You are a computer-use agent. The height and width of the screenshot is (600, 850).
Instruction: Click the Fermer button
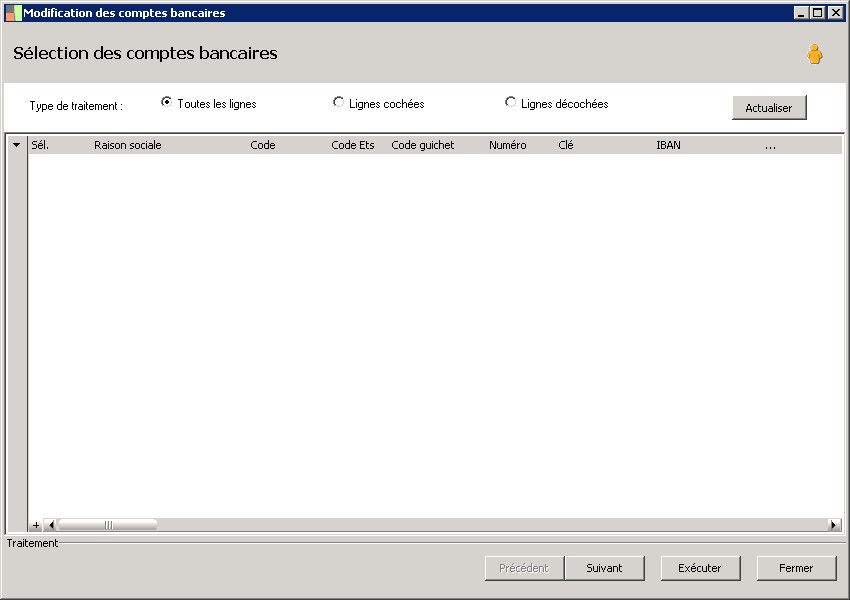[796, 568]
